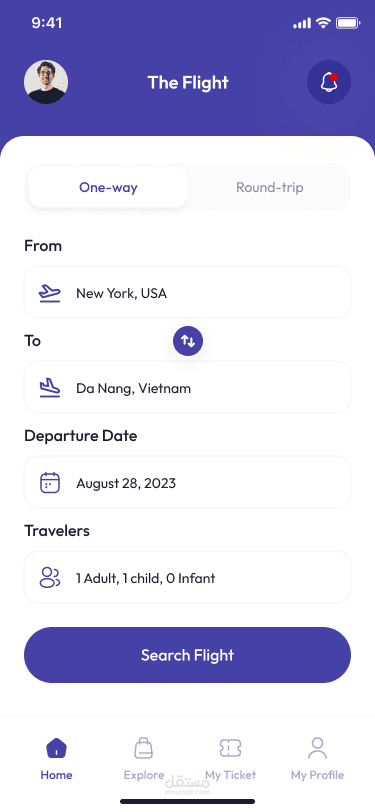Screen dimensions: 375x812
Task: Click the calendar icon in Departure Date
Action: (x=50, y=483)
